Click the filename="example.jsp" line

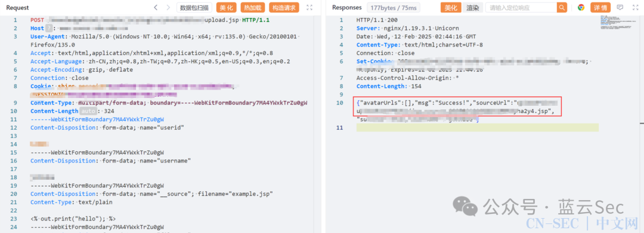pyautogui.click(x=151, y=194)
